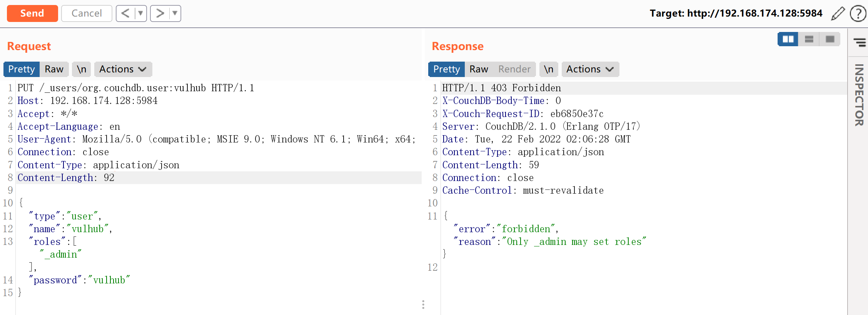Click the edit target pencil icon
This screenshot has width=868, height=315.
[838, 13]
